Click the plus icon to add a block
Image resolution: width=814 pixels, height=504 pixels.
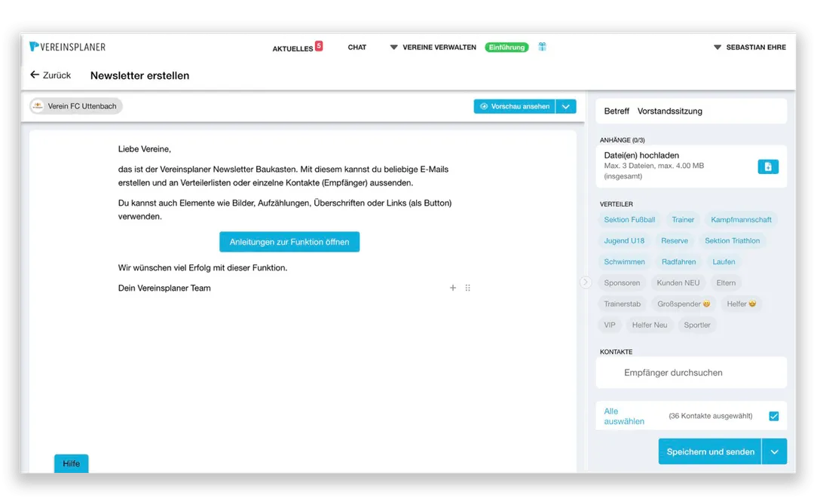(x=453, y=288)
